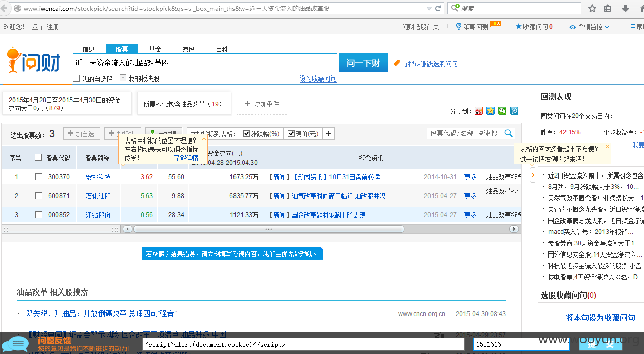The width and height of the screenshot is (644, 354).
Task: Click the feedback text field with script text
Action: (x=303, y=344)
